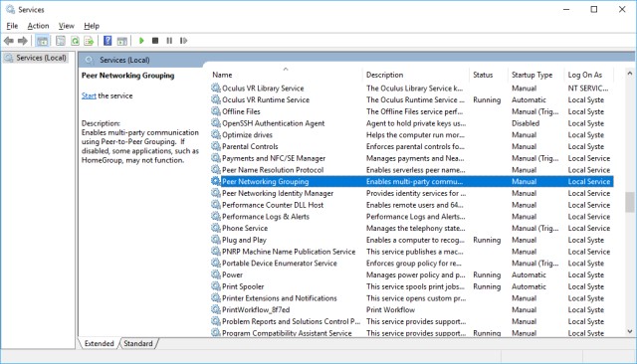
Task: Click the scrollbar up arrow
Action: coord(630,74)
